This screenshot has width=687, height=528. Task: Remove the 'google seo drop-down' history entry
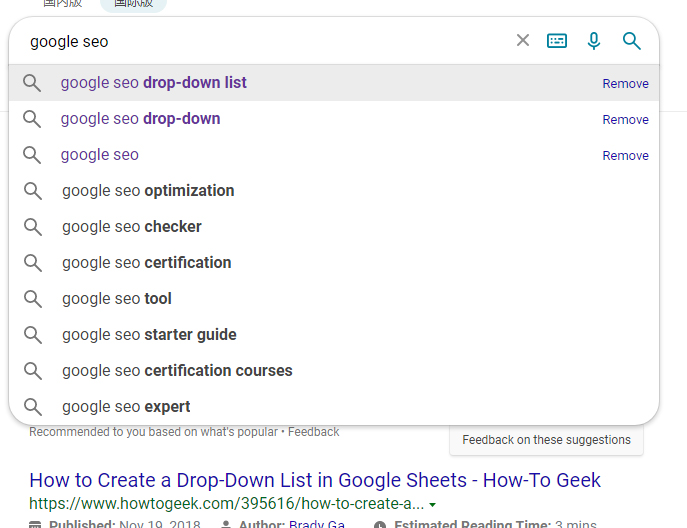pyautogui.click(x=625, y=119)
